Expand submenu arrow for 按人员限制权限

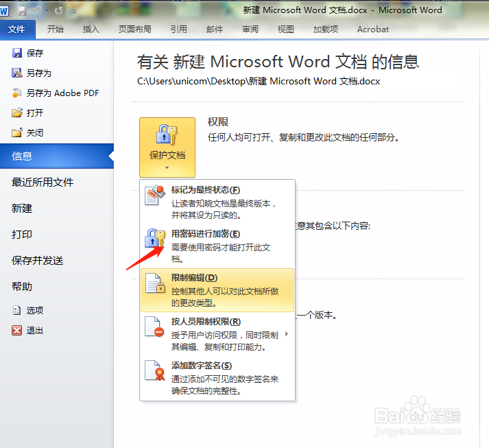[287, 334]
